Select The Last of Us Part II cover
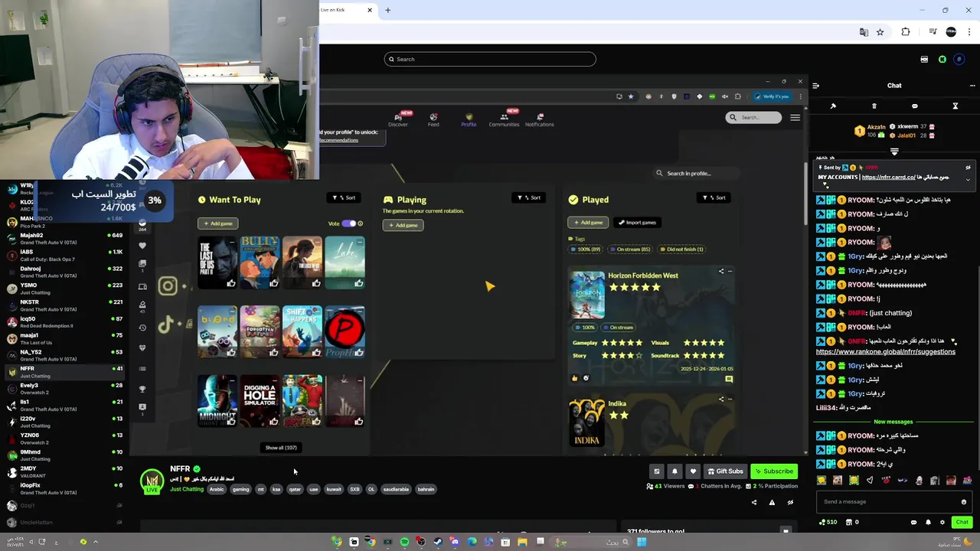 [217, 262]
